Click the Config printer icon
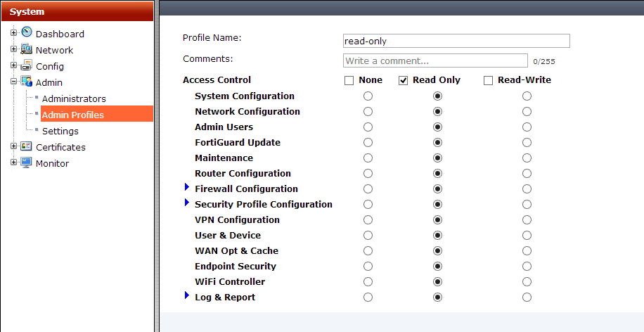This screenshot has height=332, width=644. 26,65
